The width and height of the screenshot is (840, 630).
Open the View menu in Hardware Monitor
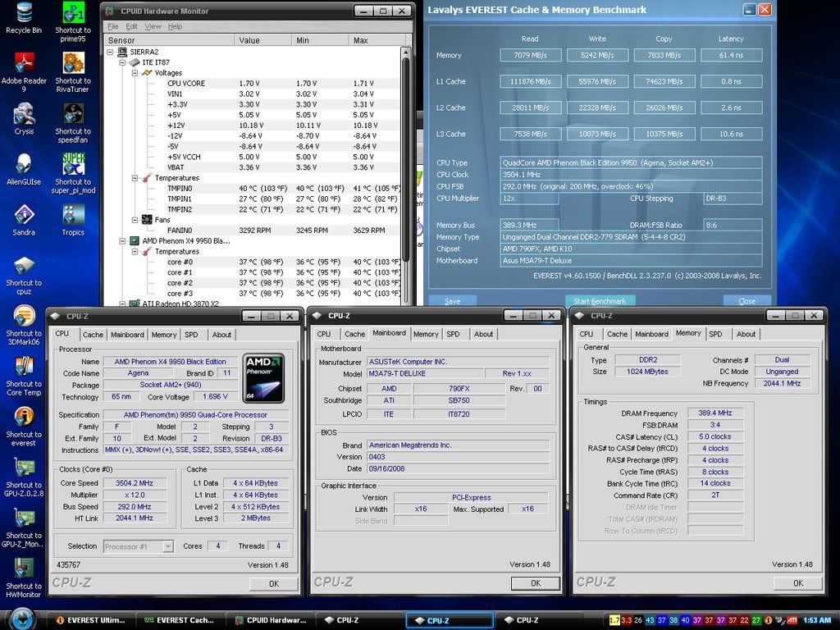(x=153, y=26)
